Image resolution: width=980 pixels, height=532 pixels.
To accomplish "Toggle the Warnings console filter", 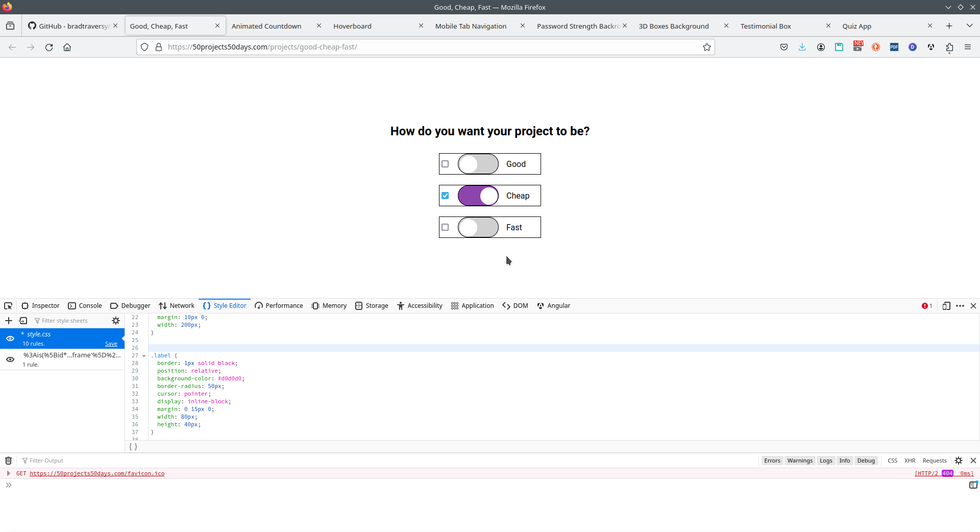I will [x=800, y=461].
